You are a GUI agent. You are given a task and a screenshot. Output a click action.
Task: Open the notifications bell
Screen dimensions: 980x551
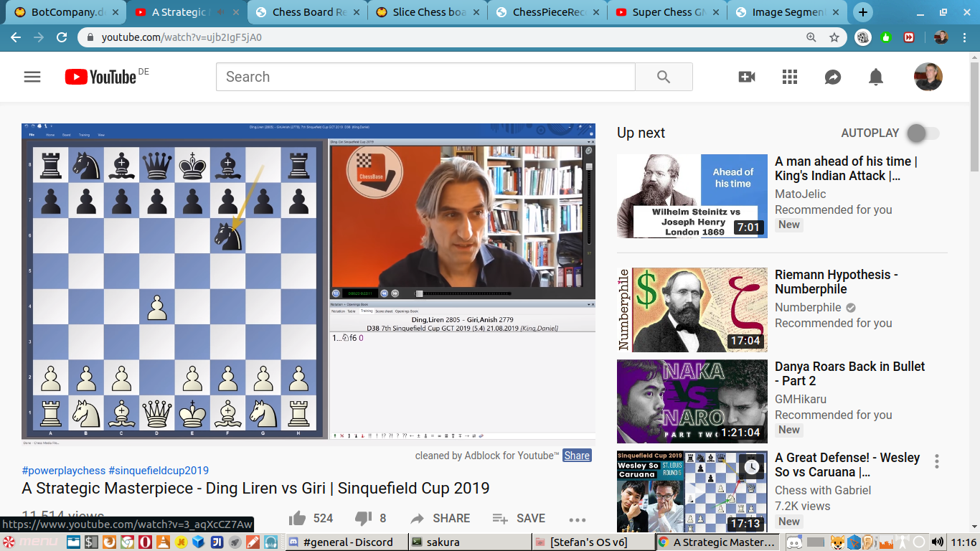pyautogui.click(x=875, y=77)
